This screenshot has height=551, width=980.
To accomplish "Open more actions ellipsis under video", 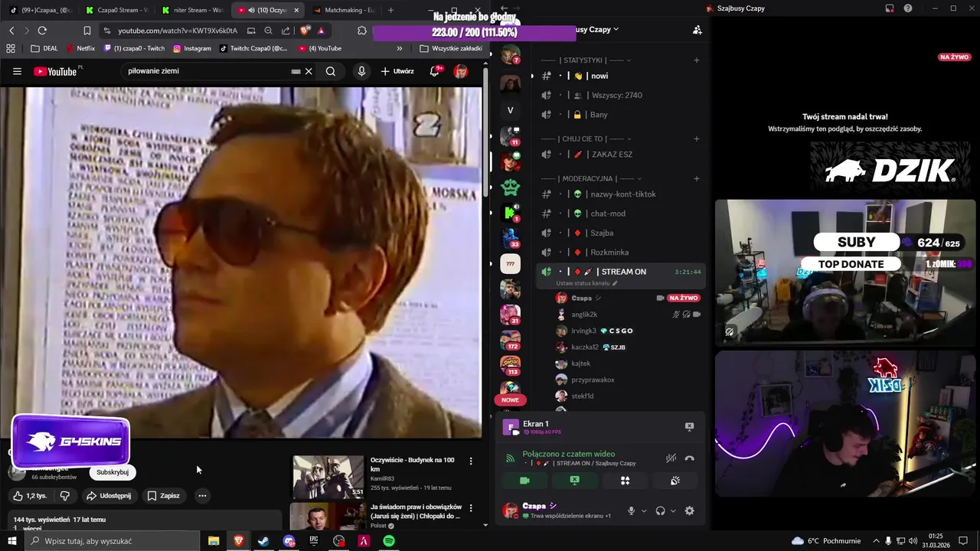I will point(202,496).
